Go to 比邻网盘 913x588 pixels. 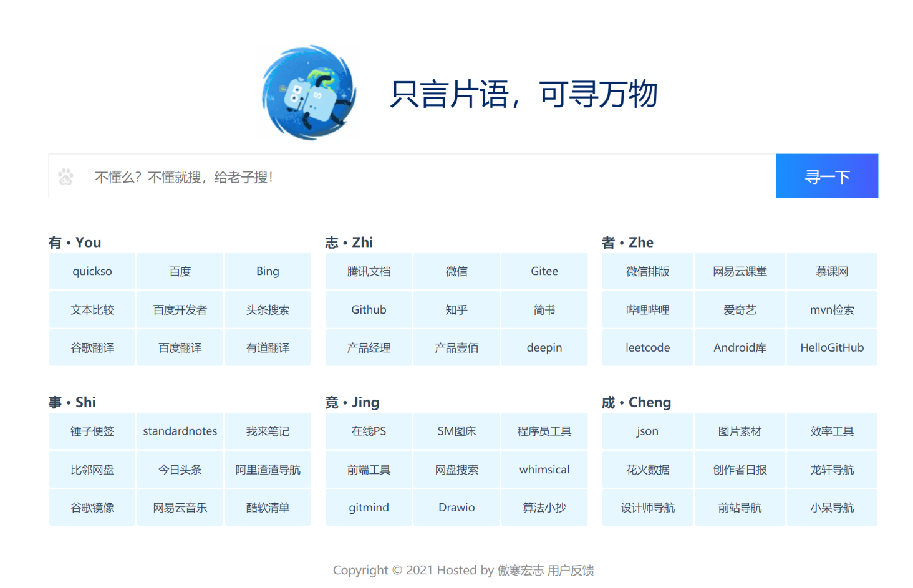pos(92,470)
